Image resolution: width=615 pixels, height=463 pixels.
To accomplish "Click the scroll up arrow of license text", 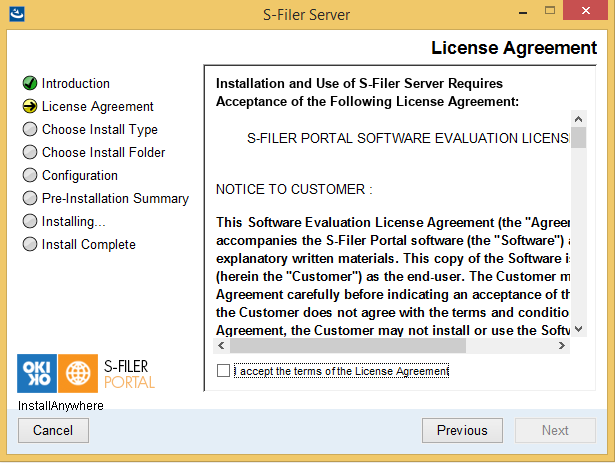I will coord(579,119).
